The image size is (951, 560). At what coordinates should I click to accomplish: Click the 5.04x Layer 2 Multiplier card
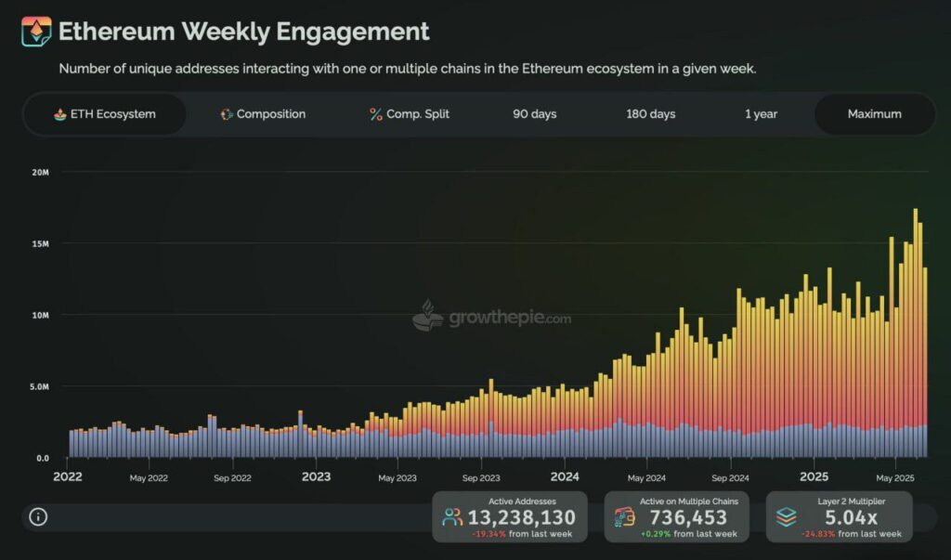click(839, 517)
